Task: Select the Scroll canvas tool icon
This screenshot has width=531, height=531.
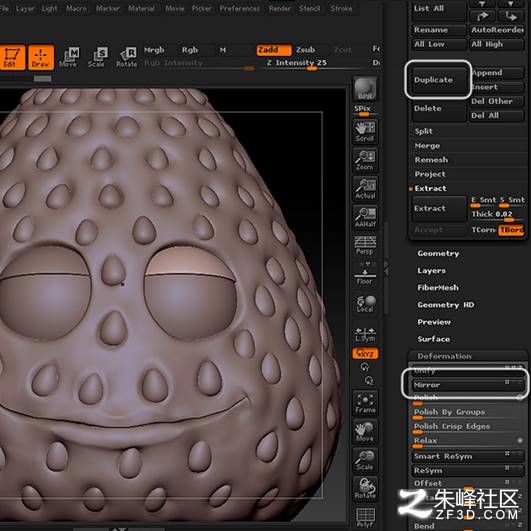Action: tap(365, 131)
